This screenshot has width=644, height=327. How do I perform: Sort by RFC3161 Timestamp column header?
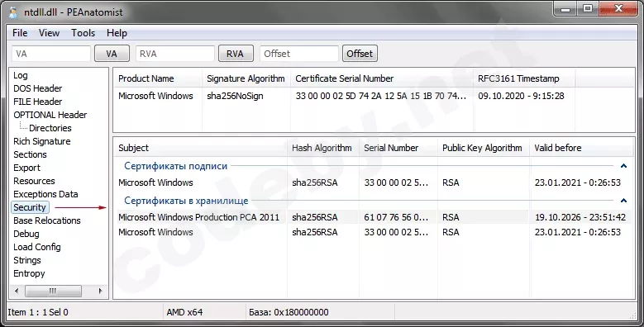pos(524,78)
